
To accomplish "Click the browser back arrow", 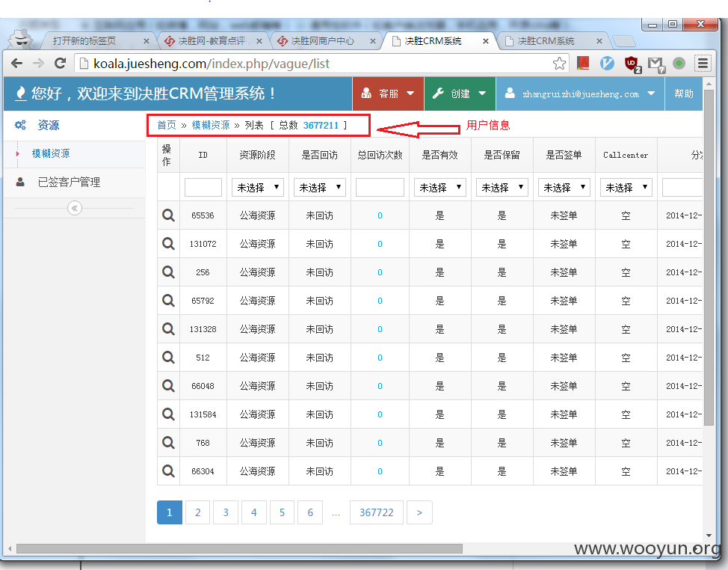I will pos(16,63).
